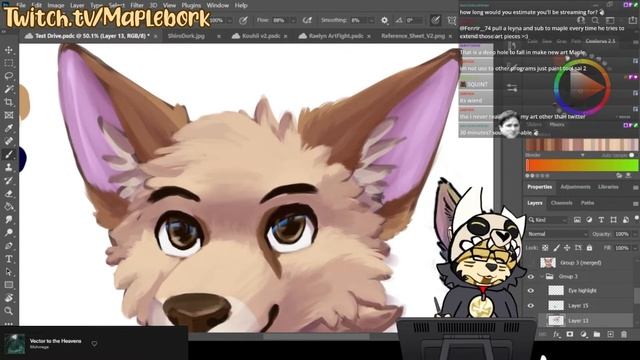
Task: Select the Rectangular Marquee tool
Action: tap(9, 63)
